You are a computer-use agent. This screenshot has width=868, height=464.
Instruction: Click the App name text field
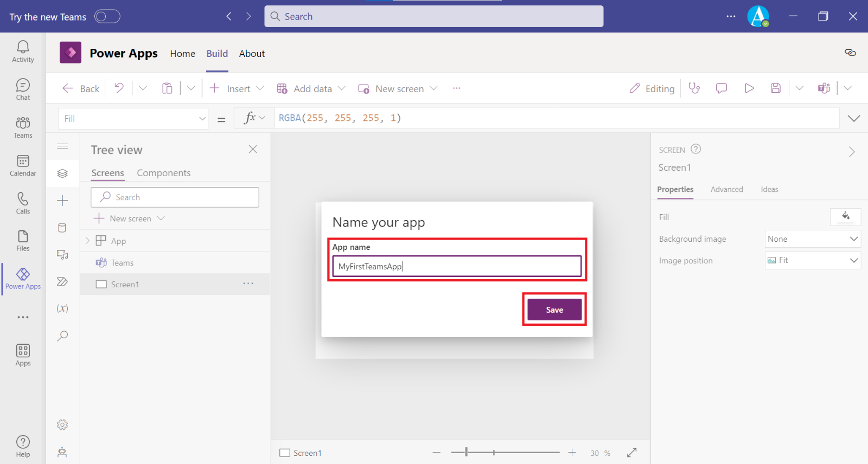click(x=456, y=266)
